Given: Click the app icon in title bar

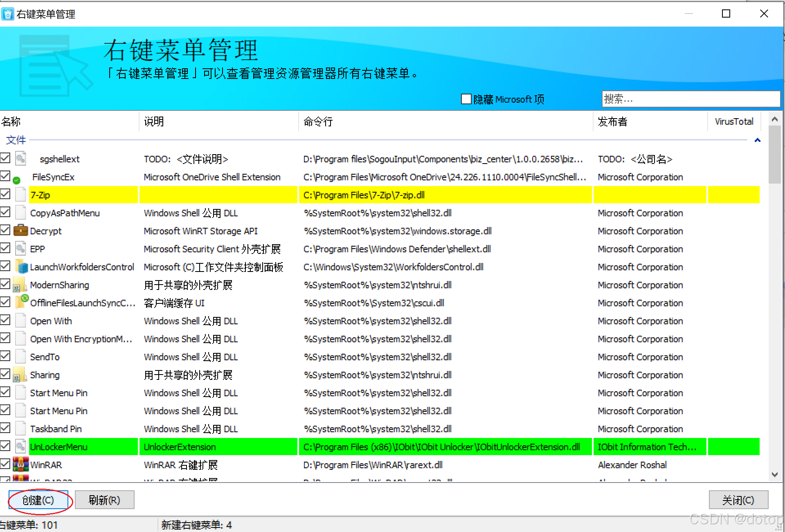Looking at the screenshot, I should click(x=7, y=14).
